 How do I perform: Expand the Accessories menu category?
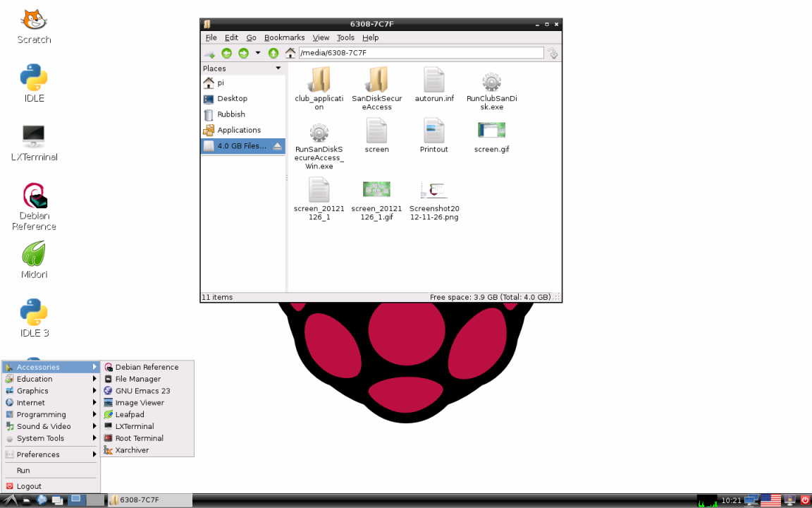[51, 367]
